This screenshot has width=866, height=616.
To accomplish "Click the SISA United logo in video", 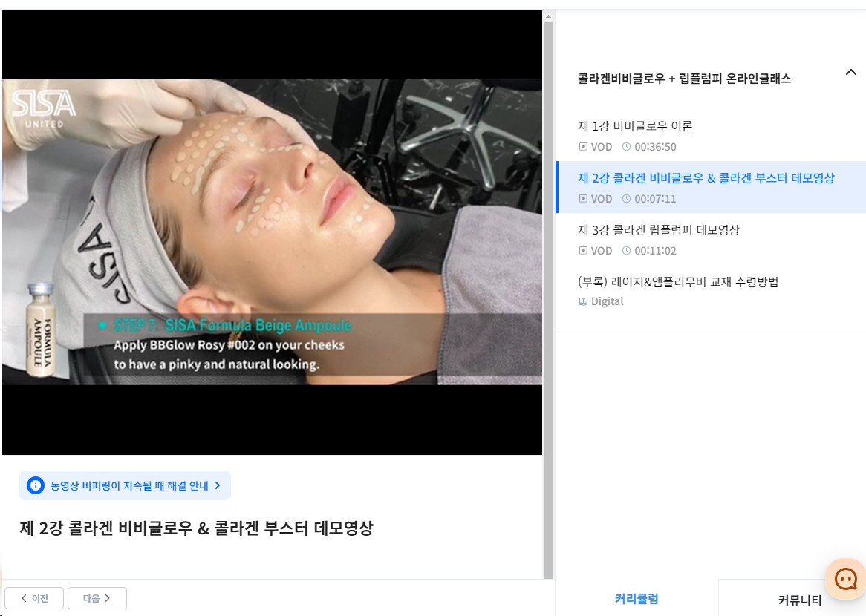I will [43, 106].
